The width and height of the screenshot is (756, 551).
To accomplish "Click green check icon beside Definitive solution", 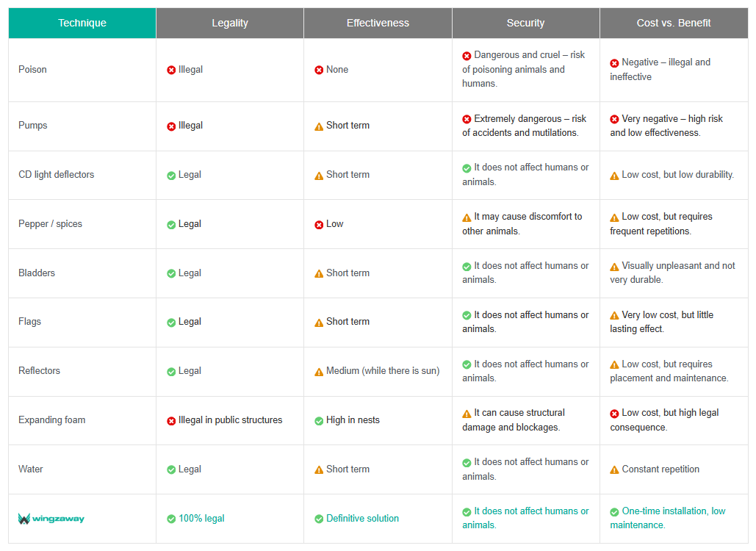I will click(x=319, y=519).
